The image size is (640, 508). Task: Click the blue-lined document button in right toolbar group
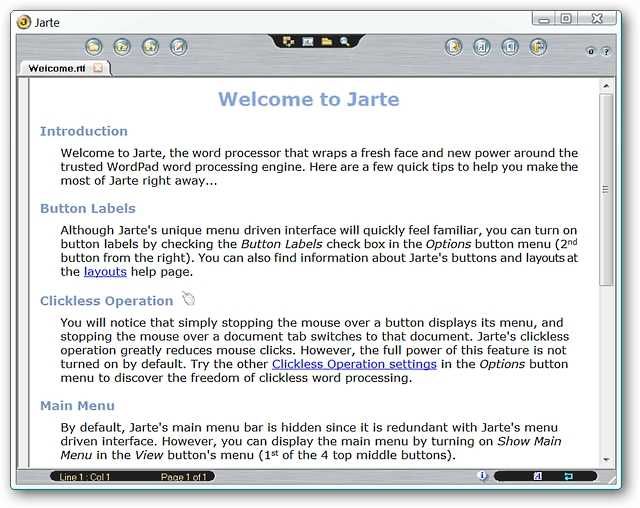pyautogui.click(x=510, y=47)
